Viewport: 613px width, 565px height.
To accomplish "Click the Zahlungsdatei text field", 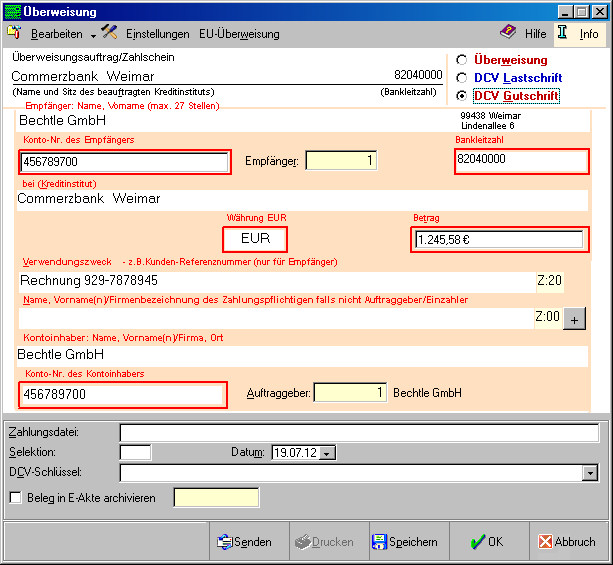I will [359, 432].
